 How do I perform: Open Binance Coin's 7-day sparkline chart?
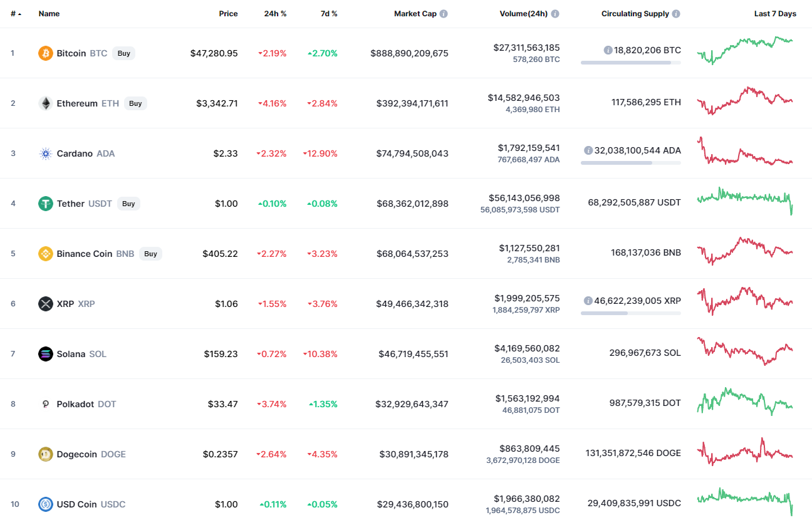click(745, 251)
